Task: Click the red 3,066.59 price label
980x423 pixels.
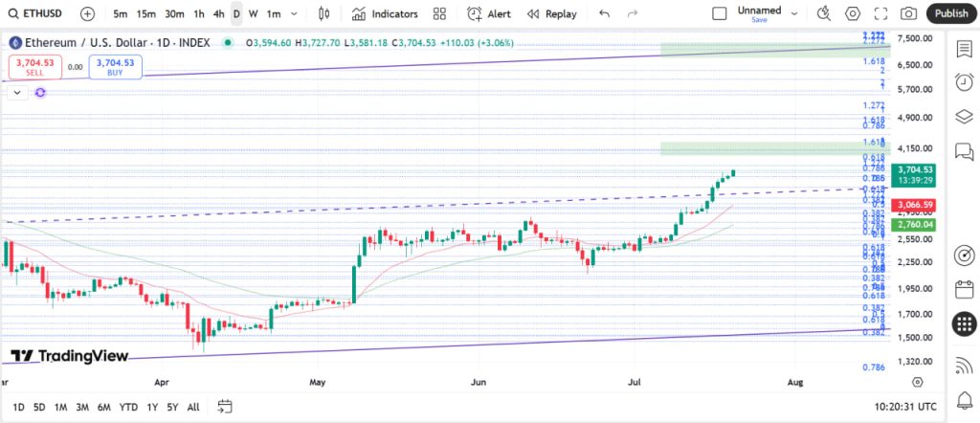Action: tap(915, 205)
